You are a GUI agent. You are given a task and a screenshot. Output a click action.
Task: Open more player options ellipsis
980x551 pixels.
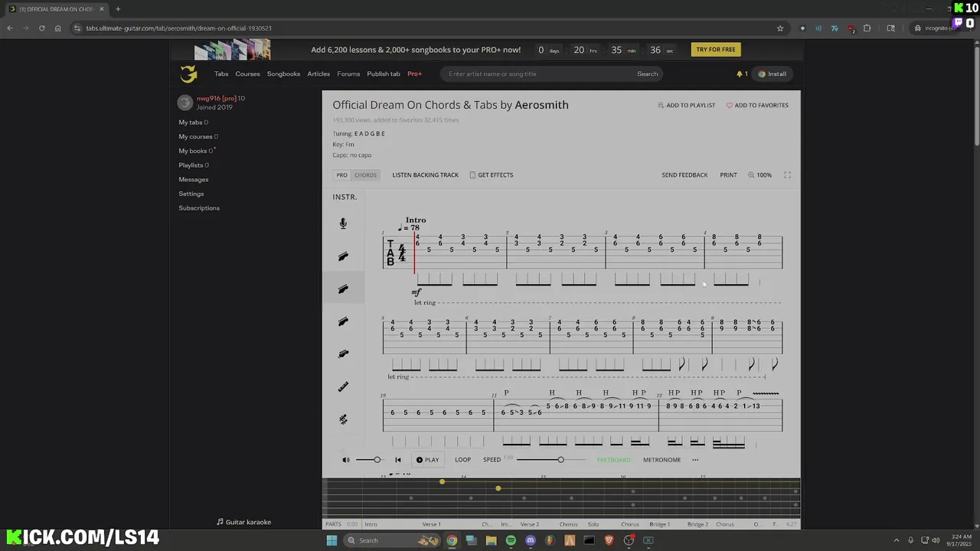point(695,460)
